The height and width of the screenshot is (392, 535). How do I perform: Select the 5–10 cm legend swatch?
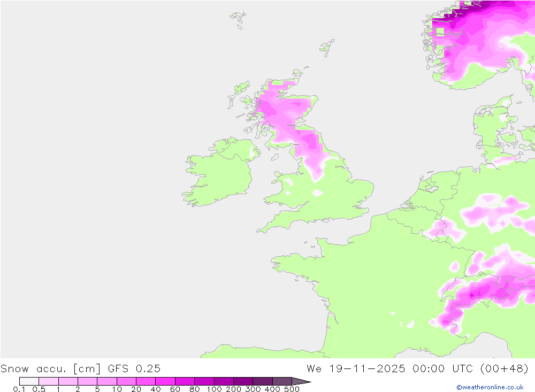107,381
